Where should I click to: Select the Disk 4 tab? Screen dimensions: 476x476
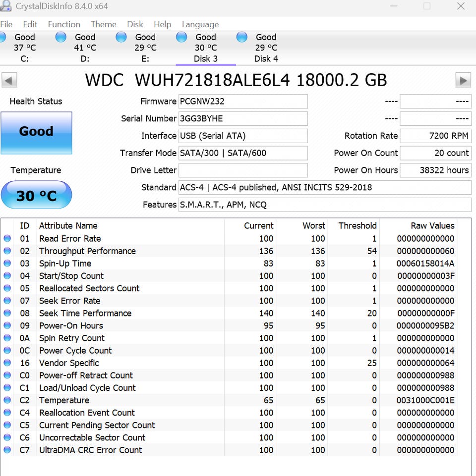[x=266, y=48]
